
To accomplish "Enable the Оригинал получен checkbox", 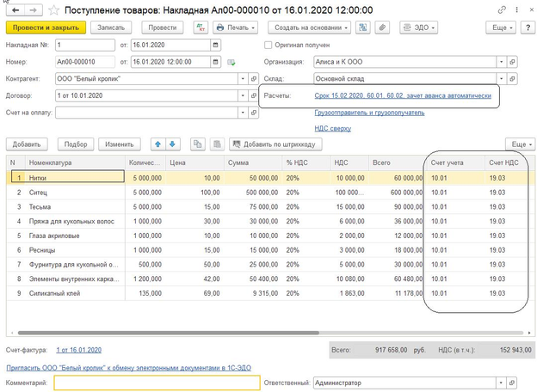I will 268,46.
